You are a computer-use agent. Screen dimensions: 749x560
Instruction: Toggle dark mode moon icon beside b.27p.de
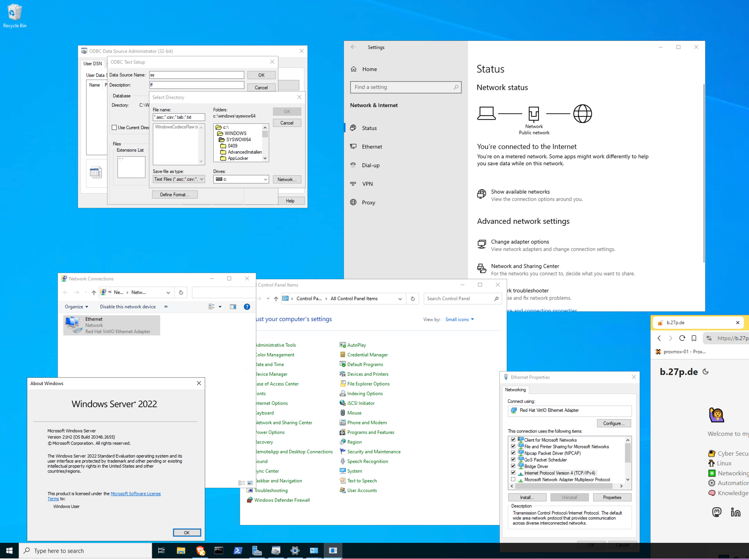tap(706, 372)
